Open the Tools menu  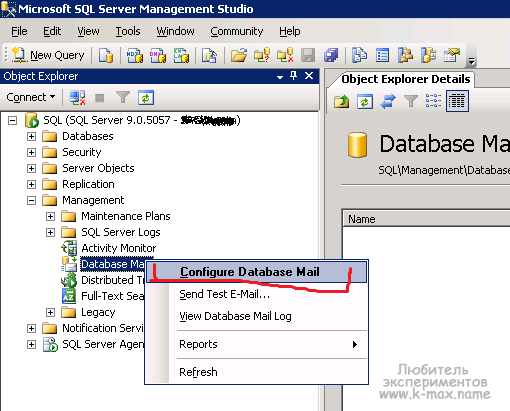[128, 31]
